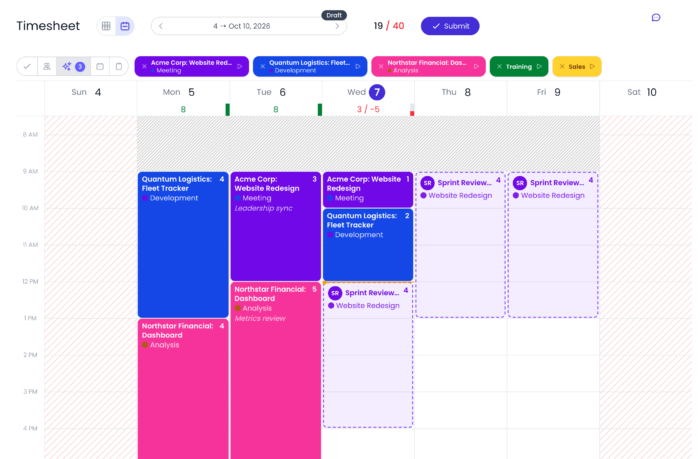The height and width of the screenshot is (459, 700).
Task: Click Wednesday's red 3 / -5 total
Action: coord(368,109)
